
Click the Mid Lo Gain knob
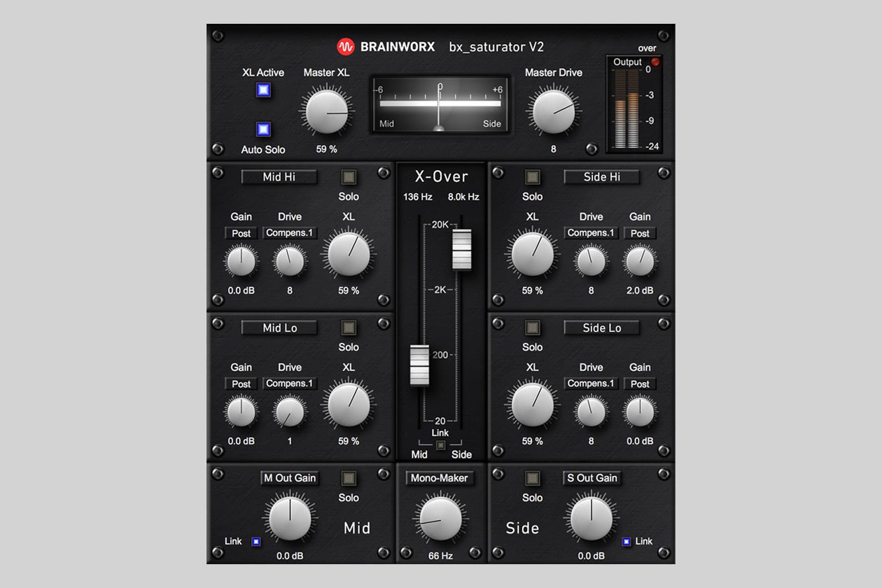241,412
